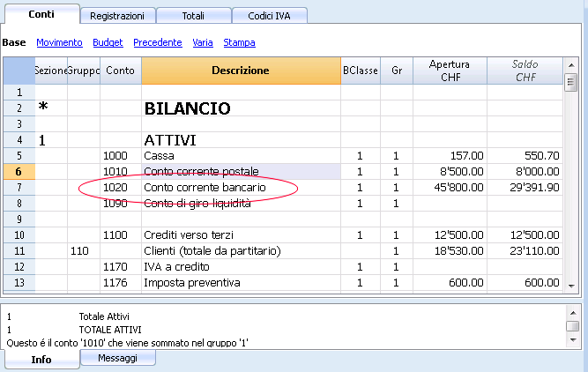Select row number 6 header
This screenshot has height=372, width=588.
18,172
